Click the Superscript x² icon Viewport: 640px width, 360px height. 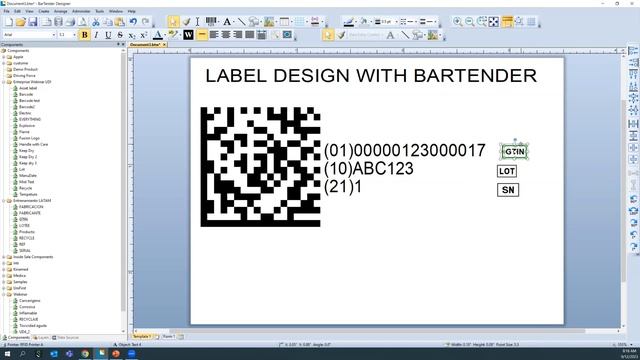click(x=144, y=35)
